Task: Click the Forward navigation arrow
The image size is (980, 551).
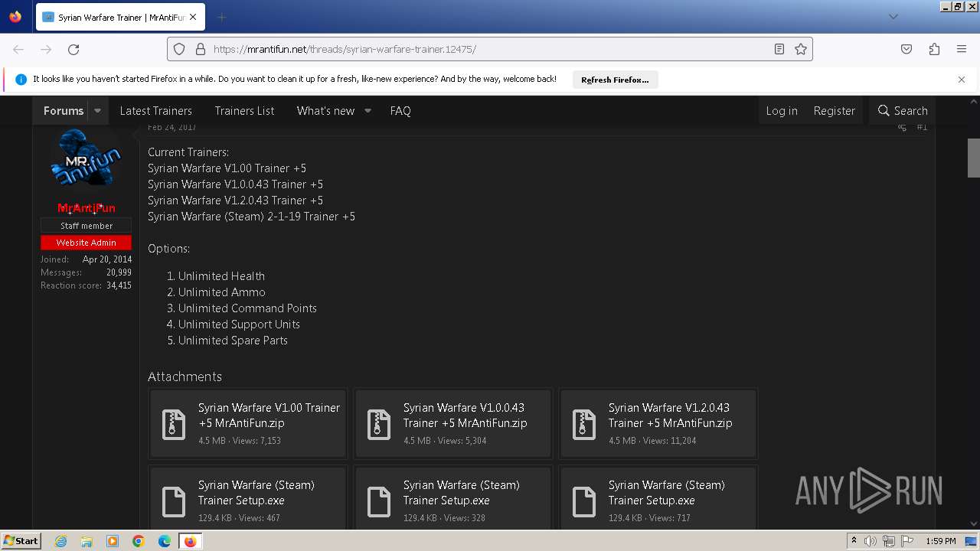Action: 46,49
